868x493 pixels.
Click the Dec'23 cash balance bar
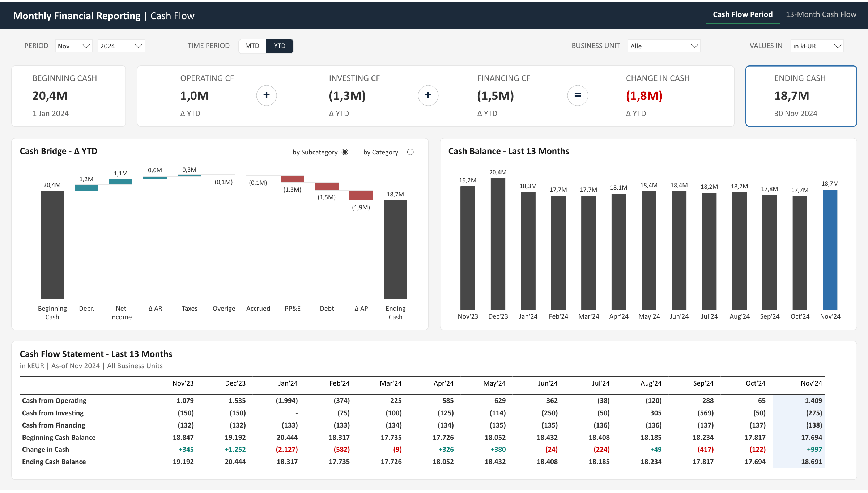pos(498,244)
